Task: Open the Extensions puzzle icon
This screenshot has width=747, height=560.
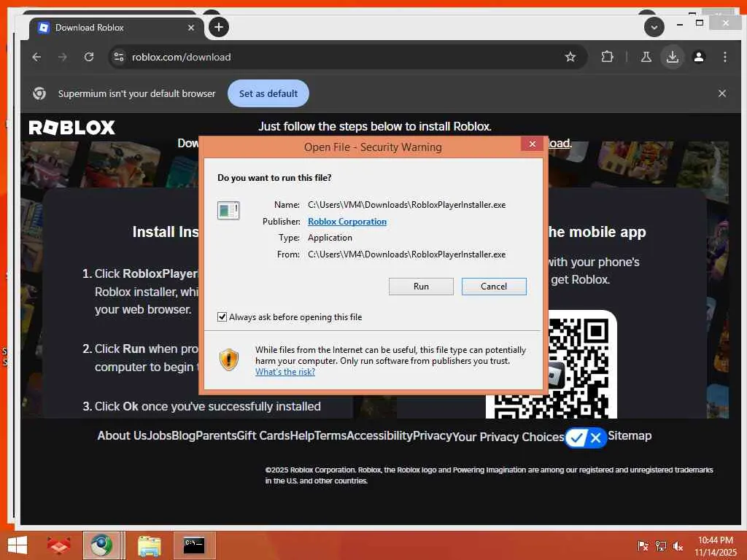Action: point(607,57)
